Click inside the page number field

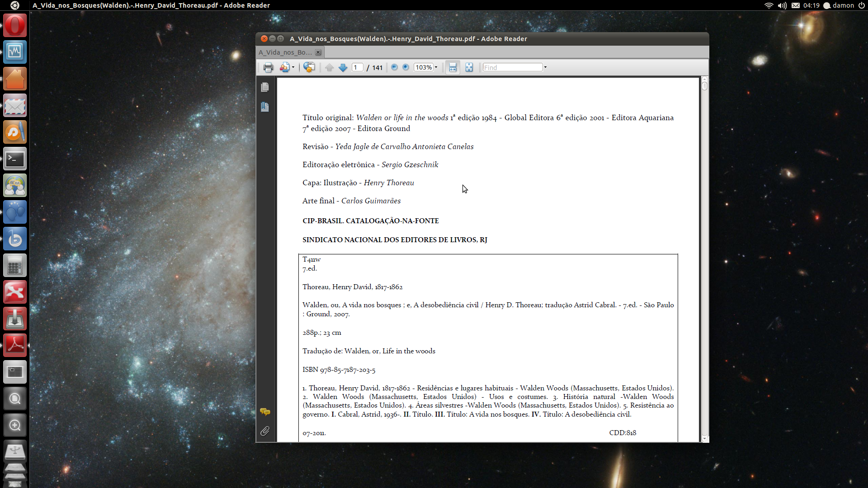357,67
